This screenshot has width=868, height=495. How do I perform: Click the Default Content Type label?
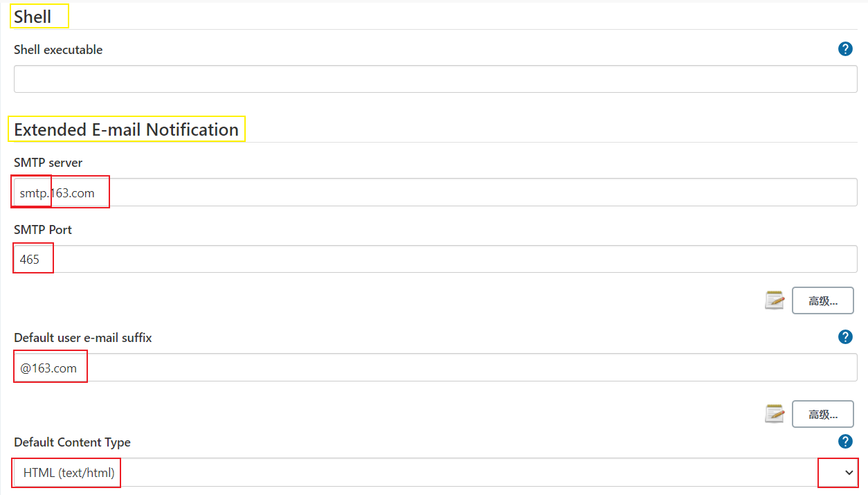[x=72, y=442]
